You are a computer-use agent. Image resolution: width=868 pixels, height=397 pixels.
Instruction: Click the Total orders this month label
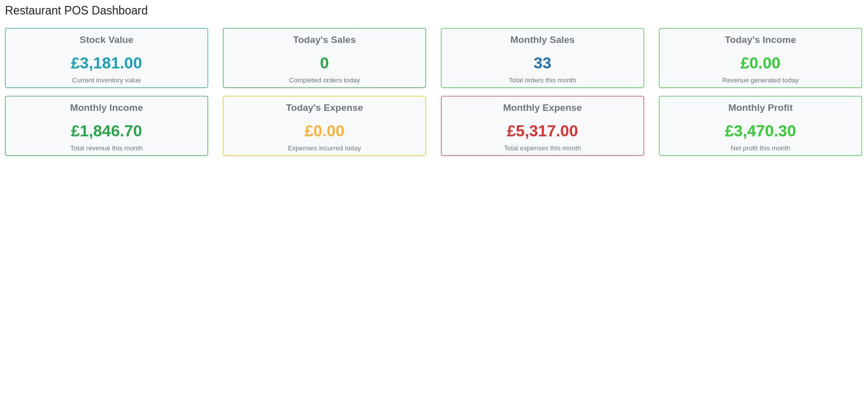[542, 80]
